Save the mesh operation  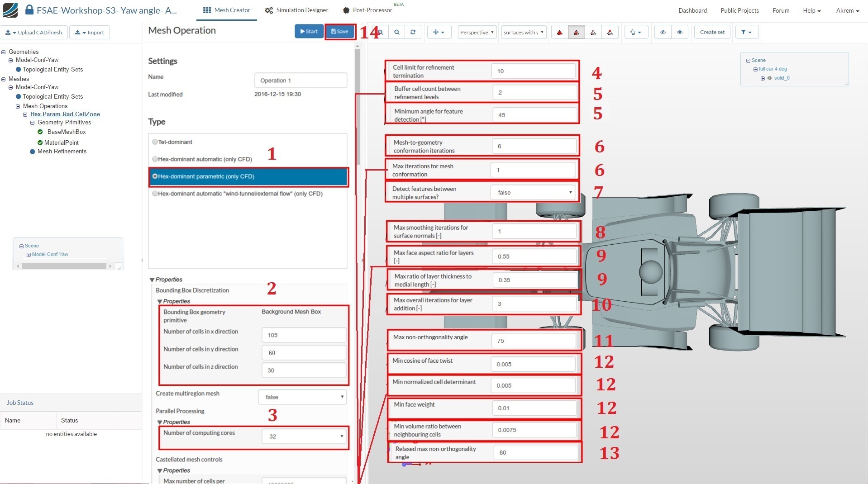coord(339,31)
